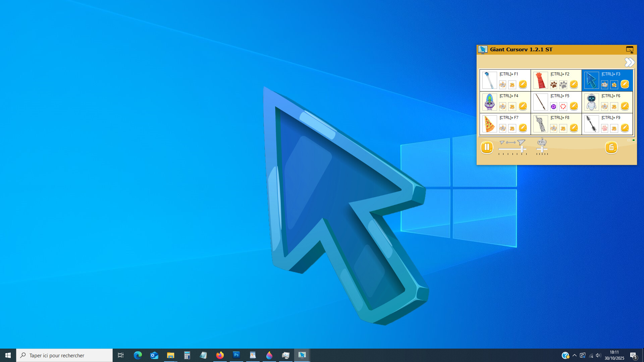The height and width of the screenshot is (362, 644).
Task: Expand the panel using the double chevron arrow
Action: coord(630,62)
